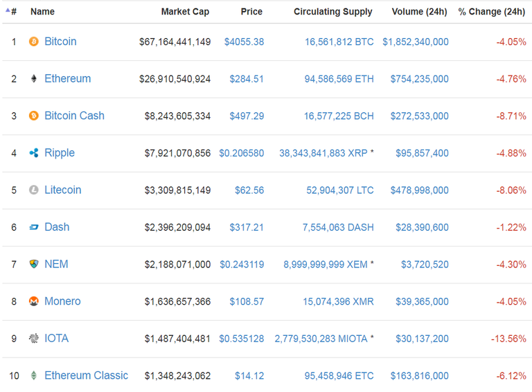Click the IOTA logo icon
Image resolution: width=532 pixels, height=392 pixels.
pyautogui.click(x=34, y=339)
